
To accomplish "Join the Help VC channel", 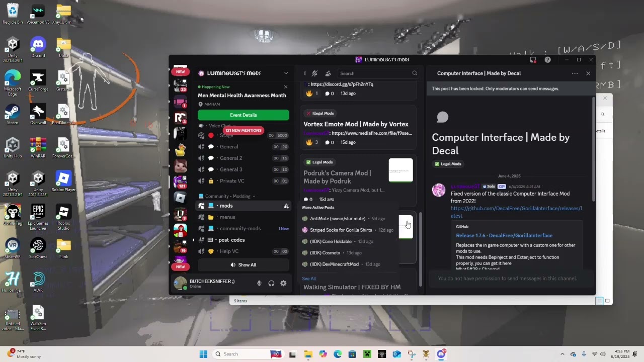I will [x=244, y=251].
